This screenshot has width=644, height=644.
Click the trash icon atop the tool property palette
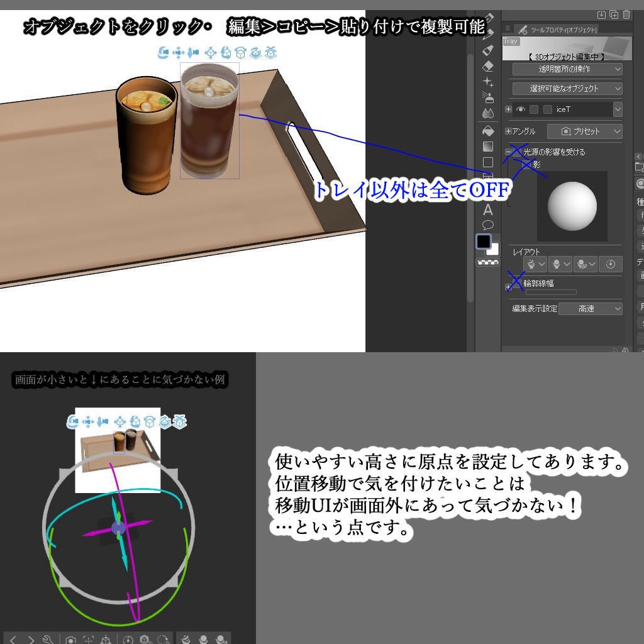pos(626,15)
